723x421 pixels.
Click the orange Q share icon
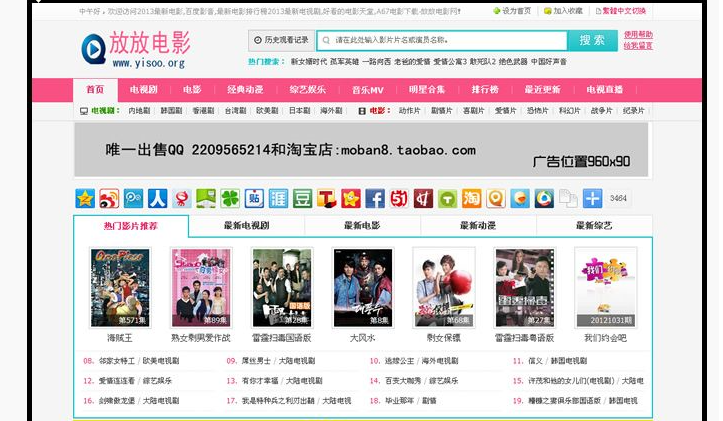[x=496, y=198]
